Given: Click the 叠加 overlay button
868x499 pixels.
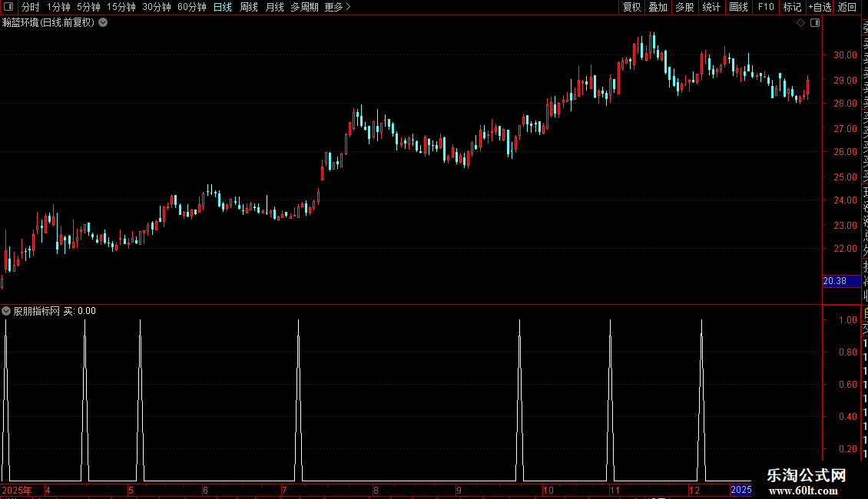Looking at the screenshot, I should coord(658,7).
